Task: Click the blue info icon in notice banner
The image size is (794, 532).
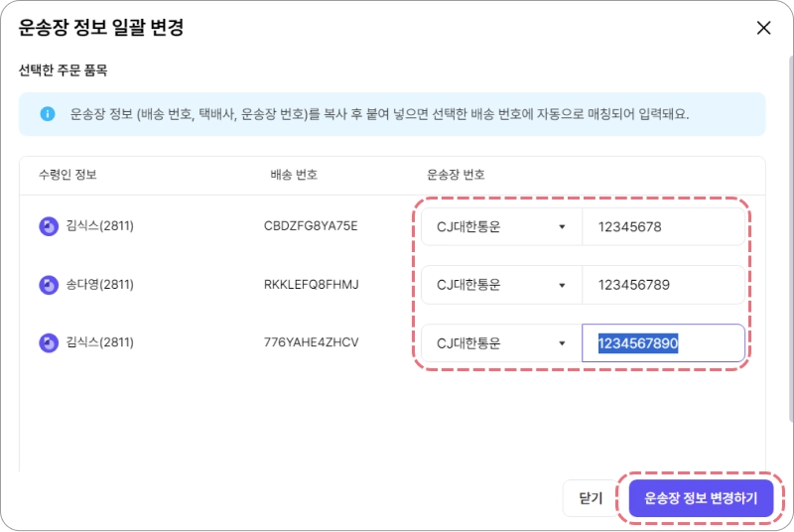Action: pos(48,114)
